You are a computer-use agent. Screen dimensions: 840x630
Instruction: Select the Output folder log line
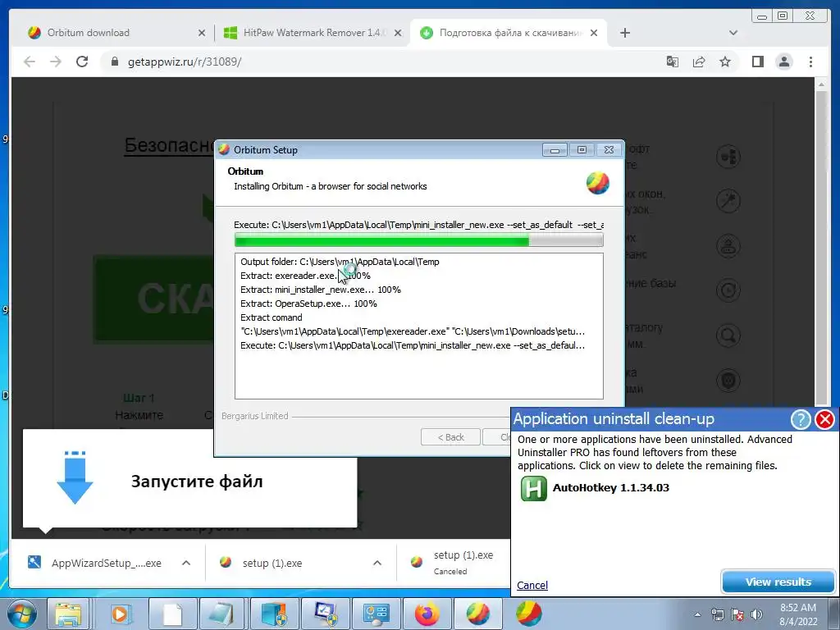point(340,262)
